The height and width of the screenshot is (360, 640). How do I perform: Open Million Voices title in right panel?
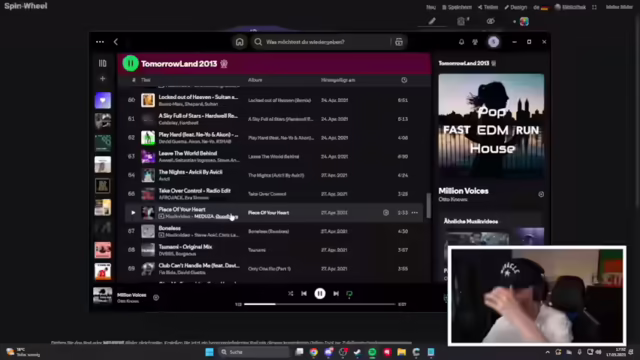coord(463,191)
